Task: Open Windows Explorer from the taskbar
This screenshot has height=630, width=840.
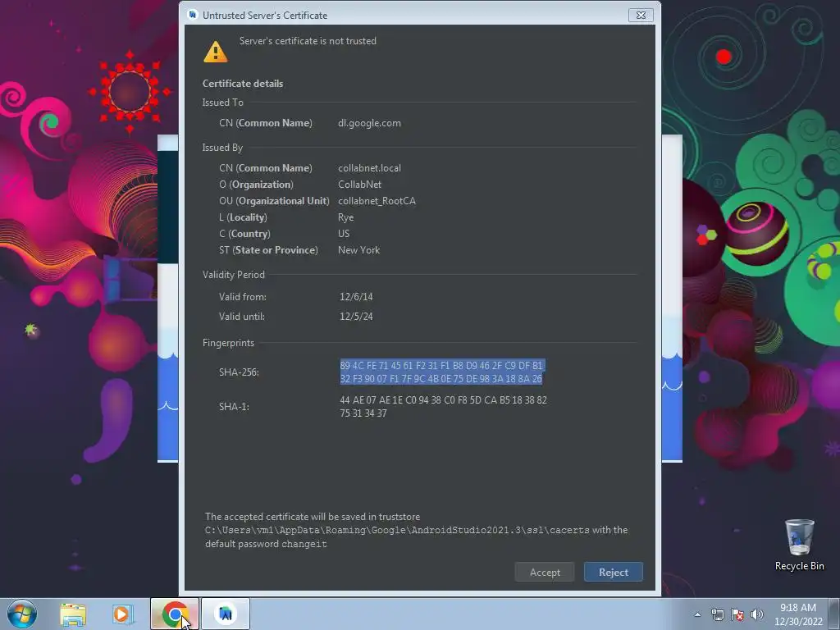Action: (x=73, y=614)
